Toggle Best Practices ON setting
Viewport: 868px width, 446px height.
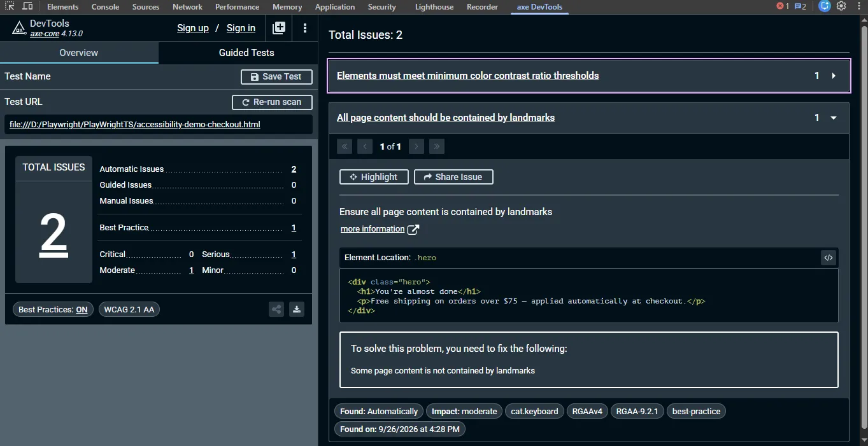click(x=53, y=310)
